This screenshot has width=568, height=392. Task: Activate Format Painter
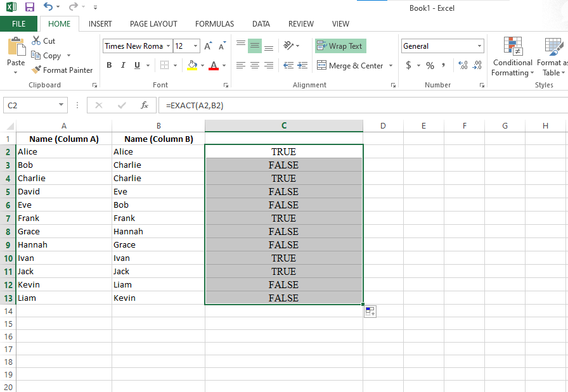click(x=62, y=70)
